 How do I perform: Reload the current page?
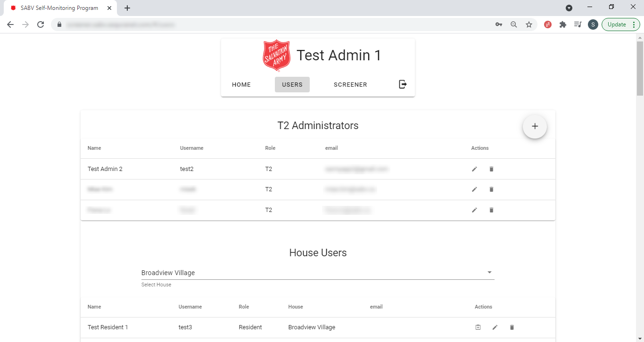click(x=41, y=24)
